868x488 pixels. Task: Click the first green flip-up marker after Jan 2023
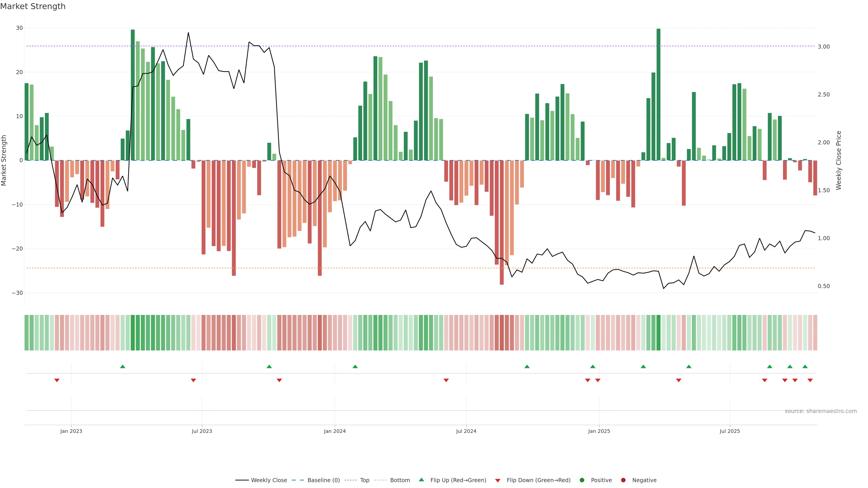[123, 366]
